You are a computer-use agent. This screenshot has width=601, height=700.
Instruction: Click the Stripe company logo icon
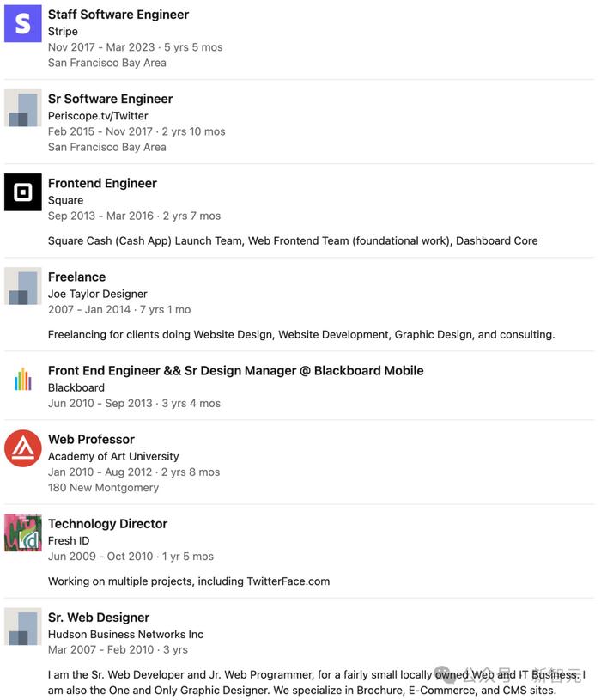(22, 24)
